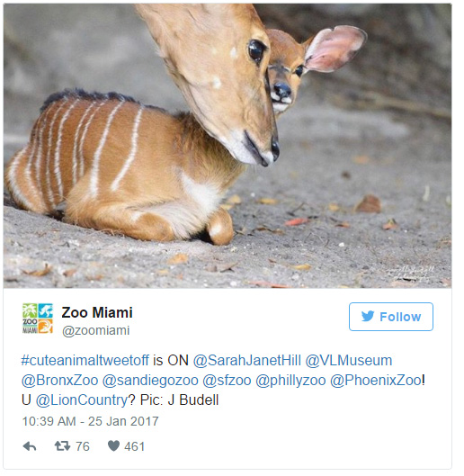
Task: Click the Follow button
Action: pyautogui.click(x=390, y=317)
